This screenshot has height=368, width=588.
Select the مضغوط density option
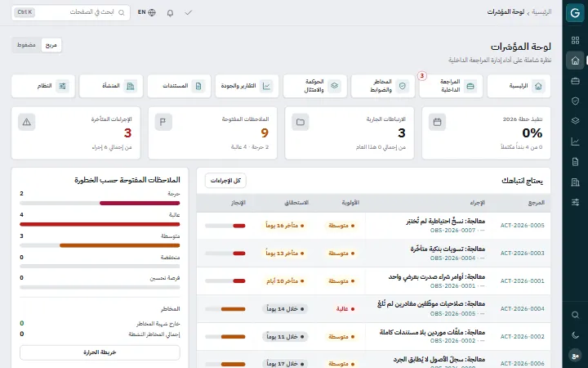coord(26,45)
